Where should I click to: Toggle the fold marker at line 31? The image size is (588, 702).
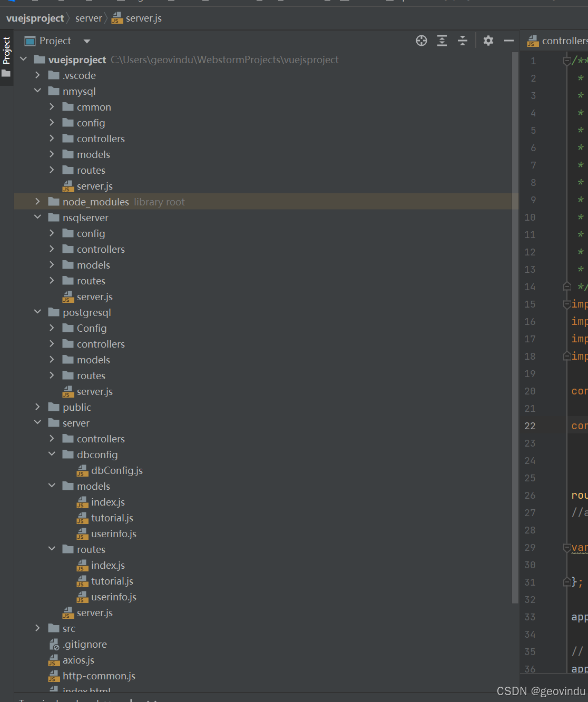click(x=567, y=582)
